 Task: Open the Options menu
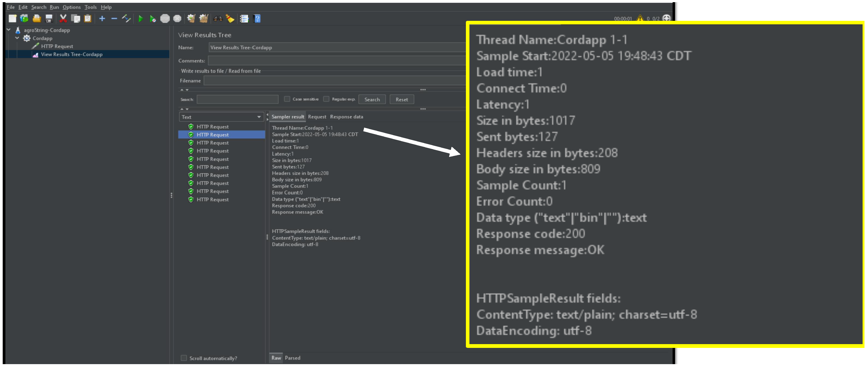71,7
